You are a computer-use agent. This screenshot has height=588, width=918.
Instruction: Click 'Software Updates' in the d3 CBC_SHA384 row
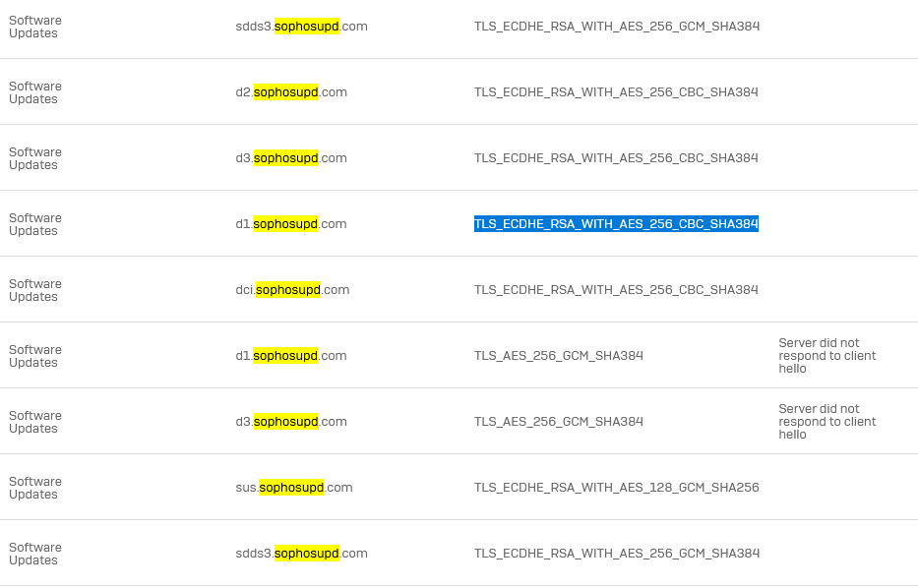(x=35, y=158)
